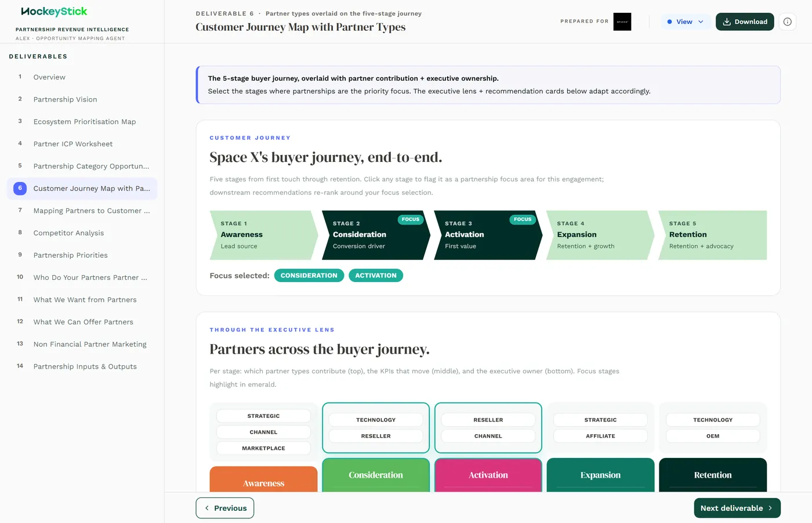Click the ACTIVATION focus chip
This screenshot has height=523, width=812.
click(376, 276)
